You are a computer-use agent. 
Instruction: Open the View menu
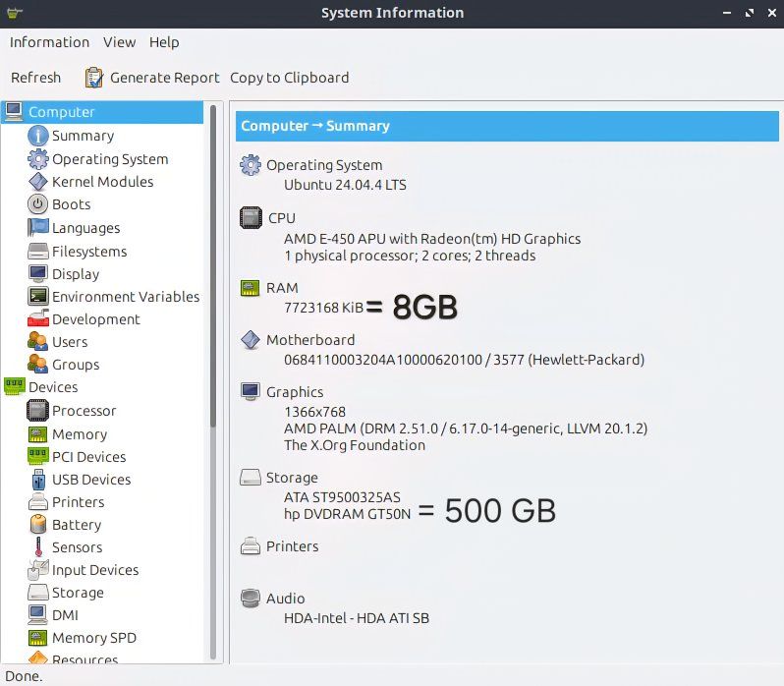click(x=119, y=42)
